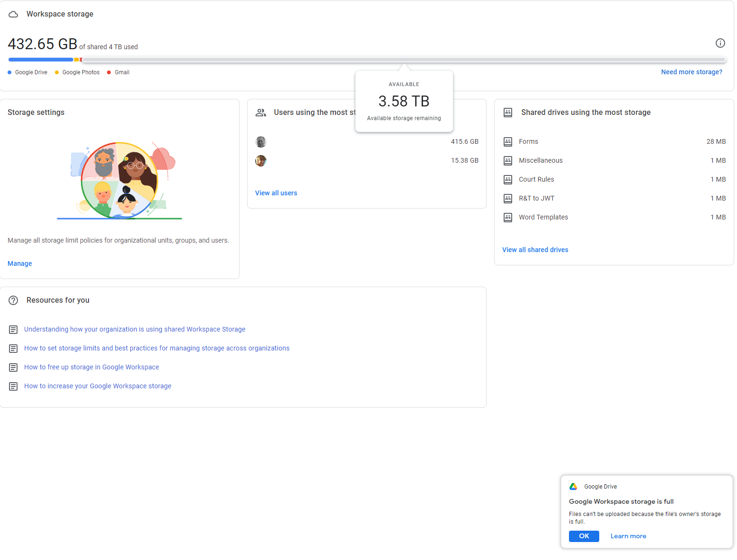Open Manage storage settings link
737x560 pixels.
pos(20,263)
